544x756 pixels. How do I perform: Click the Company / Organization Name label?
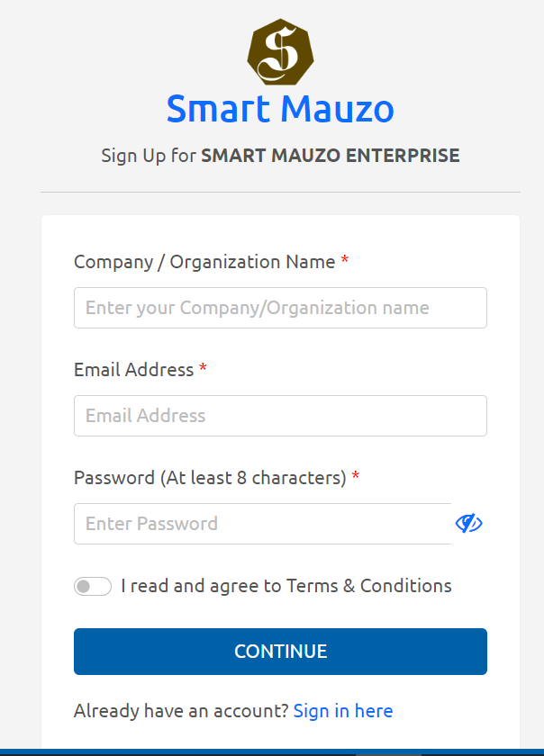point(204,262)
